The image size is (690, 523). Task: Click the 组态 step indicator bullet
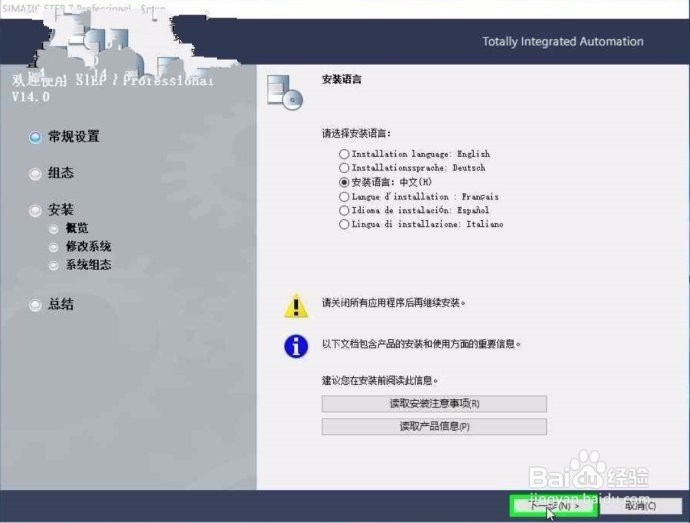(x=35, y=174)
